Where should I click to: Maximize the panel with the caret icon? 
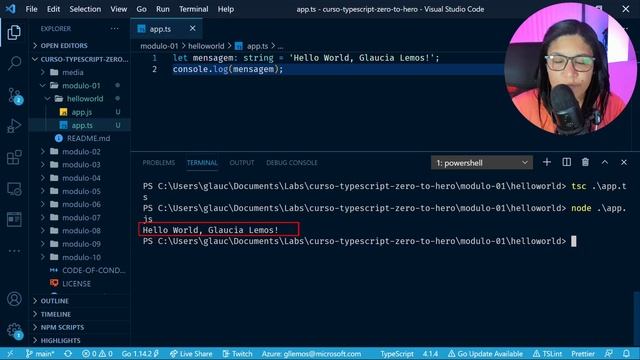pos(604,162)
